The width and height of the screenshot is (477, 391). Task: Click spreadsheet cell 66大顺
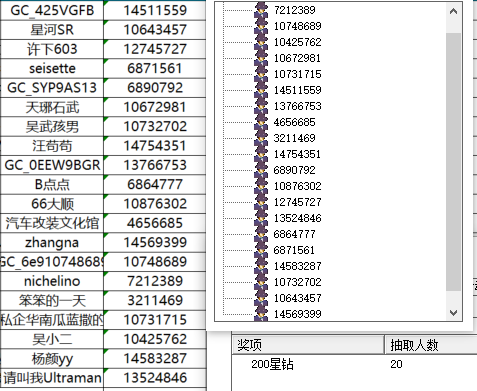[52, 204]
